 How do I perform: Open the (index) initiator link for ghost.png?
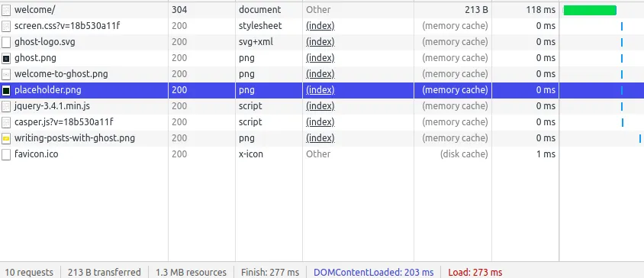[x=320, y=58]
